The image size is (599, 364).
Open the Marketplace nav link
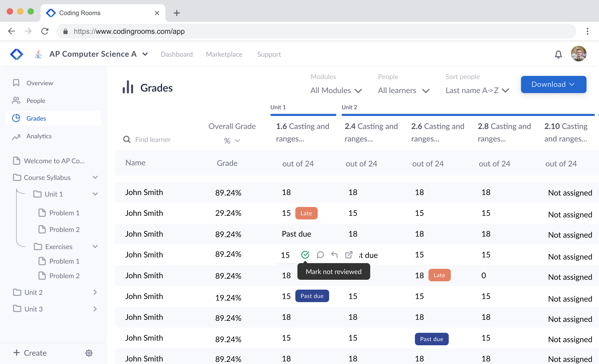[224, 54]
